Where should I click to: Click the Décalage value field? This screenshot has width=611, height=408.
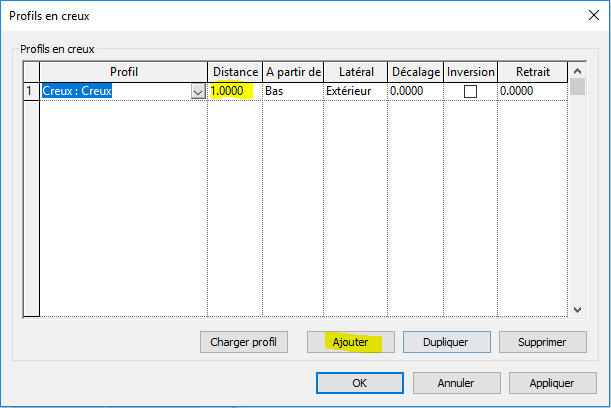(x=415, y=91)
